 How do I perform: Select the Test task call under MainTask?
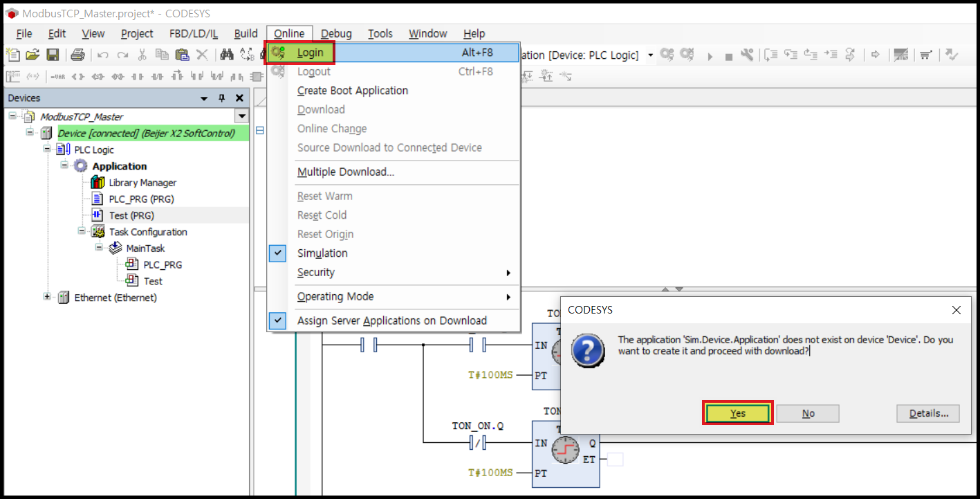[153, 281]
